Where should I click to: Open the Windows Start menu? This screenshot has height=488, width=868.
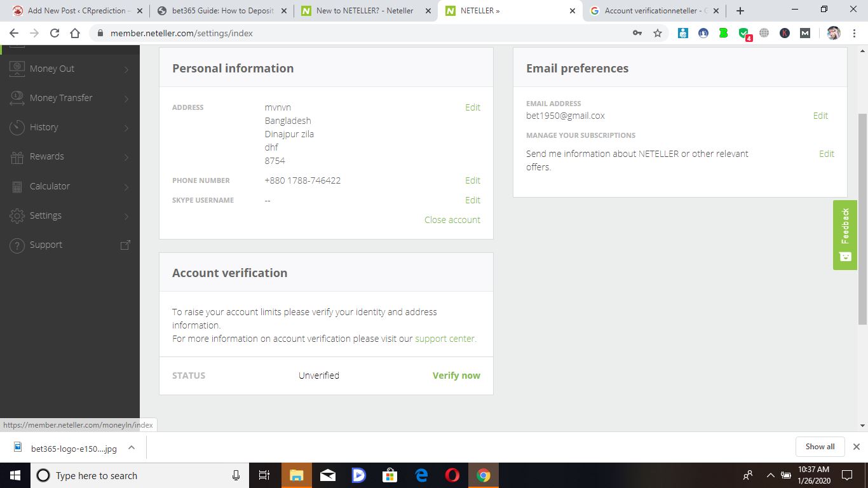15,475
